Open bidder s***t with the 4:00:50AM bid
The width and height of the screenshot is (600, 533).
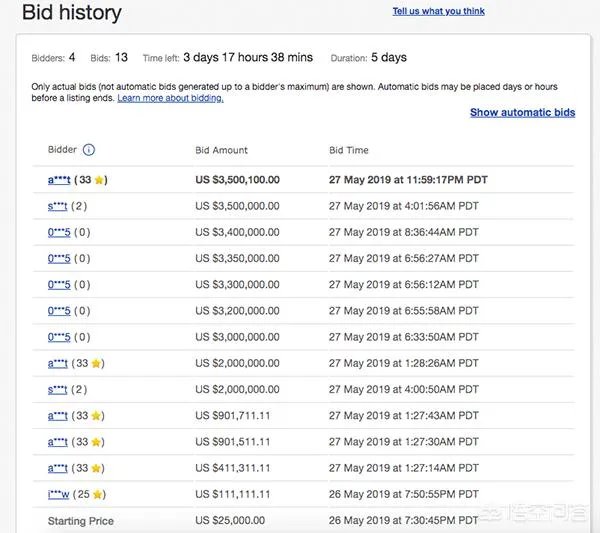tap(57, 389)
